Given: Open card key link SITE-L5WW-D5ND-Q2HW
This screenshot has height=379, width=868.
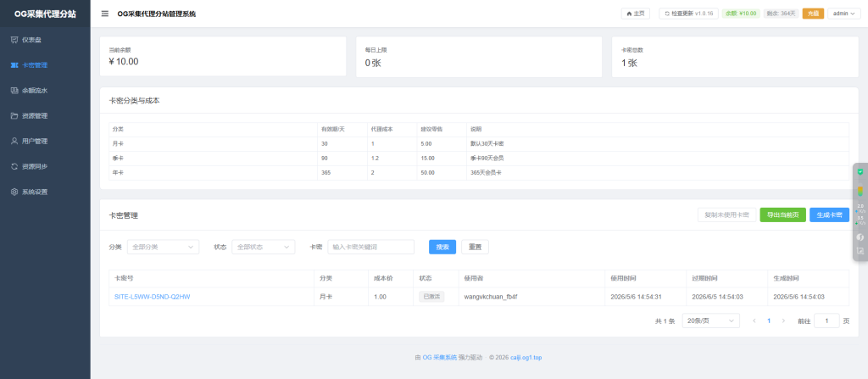Looking at the screenshot, I should [153, 297].
